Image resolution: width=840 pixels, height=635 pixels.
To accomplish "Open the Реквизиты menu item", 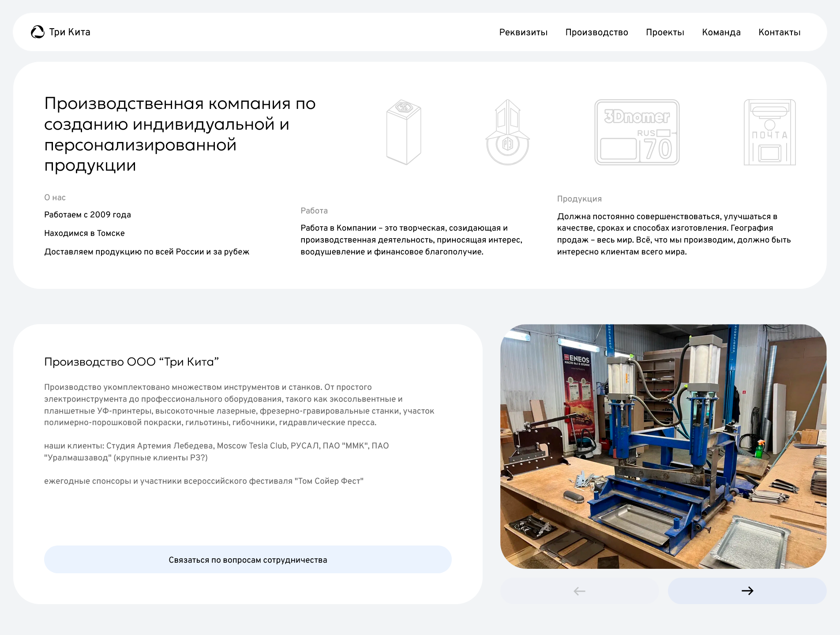I will pyautogui.click(x=523, y=32).
